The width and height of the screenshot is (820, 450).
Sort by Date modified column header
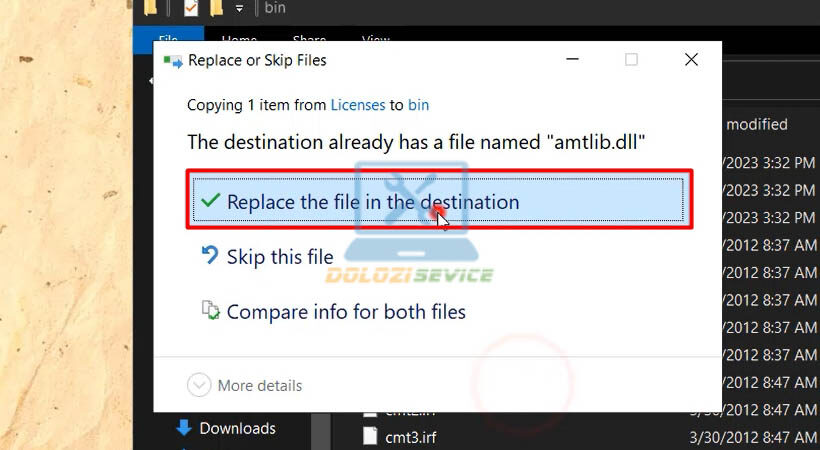757,125
